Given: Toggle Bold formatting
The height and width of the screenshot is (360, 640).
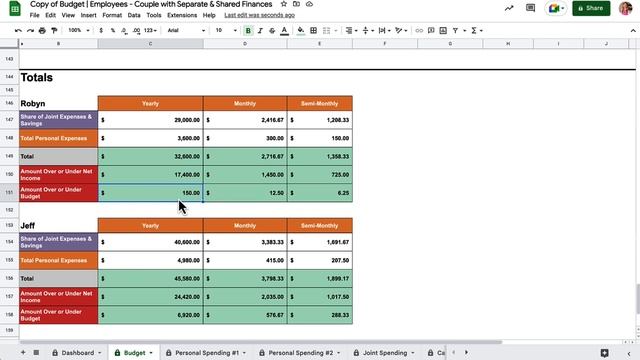Looking at the screenshot, I should click(248, 31).
